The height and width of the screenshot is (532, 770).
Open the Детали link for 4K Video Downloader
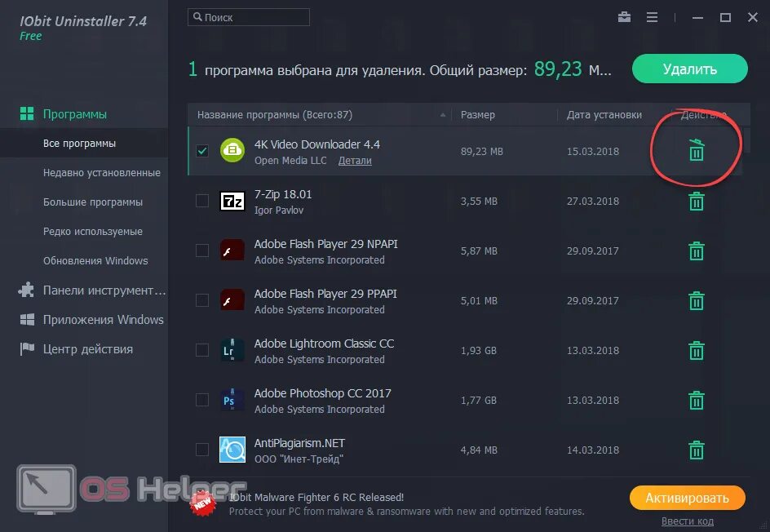(355, 161)
